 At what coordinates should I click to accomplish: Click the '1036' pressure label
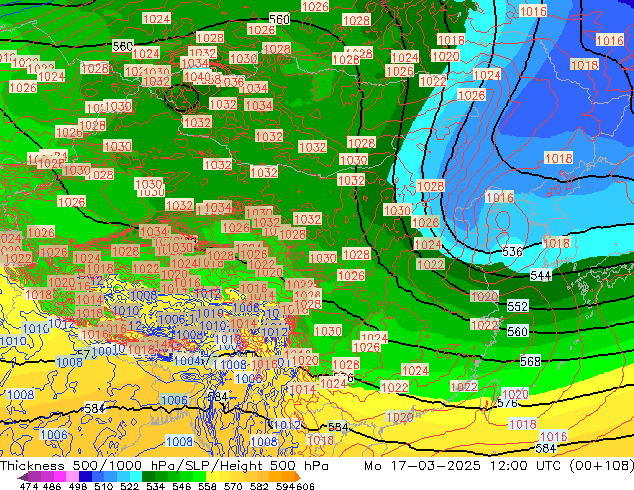(x=232, y=82)
